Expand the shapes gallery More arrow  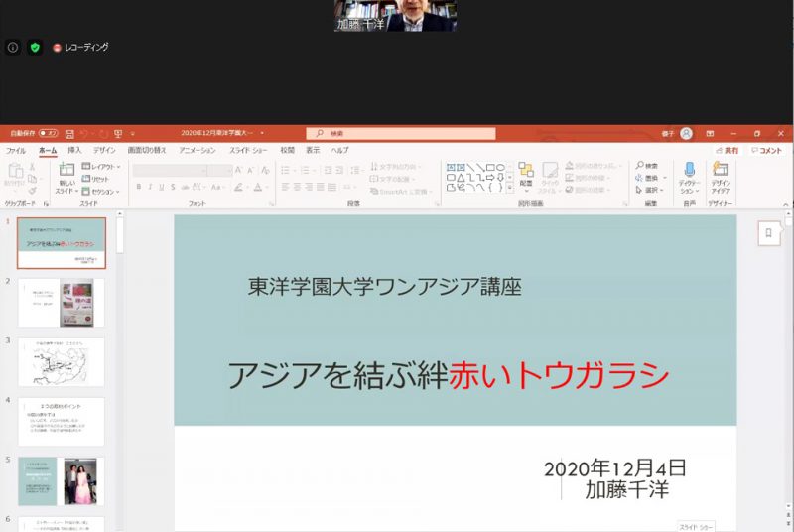[x=510, y=188]
